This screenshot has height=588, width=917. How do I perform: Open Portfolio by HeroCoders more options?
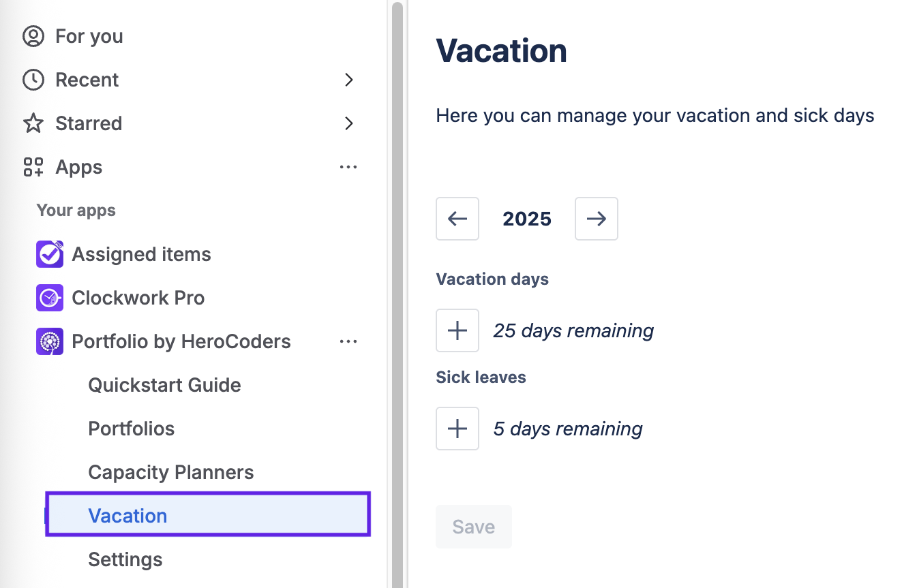coord(348,341)
